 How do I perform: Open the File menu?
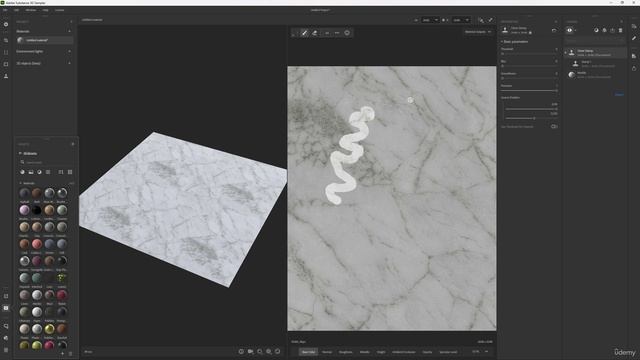pyautogui.click(x=5, y=10)
